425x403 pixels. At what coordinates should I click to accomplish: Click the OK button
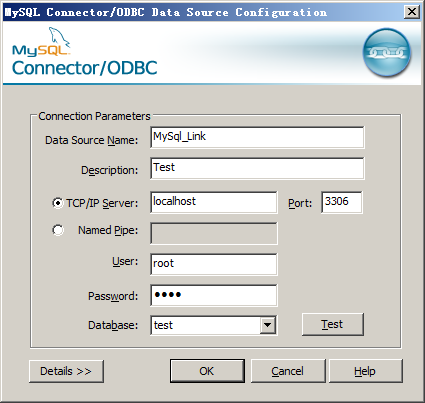(207, 371)
